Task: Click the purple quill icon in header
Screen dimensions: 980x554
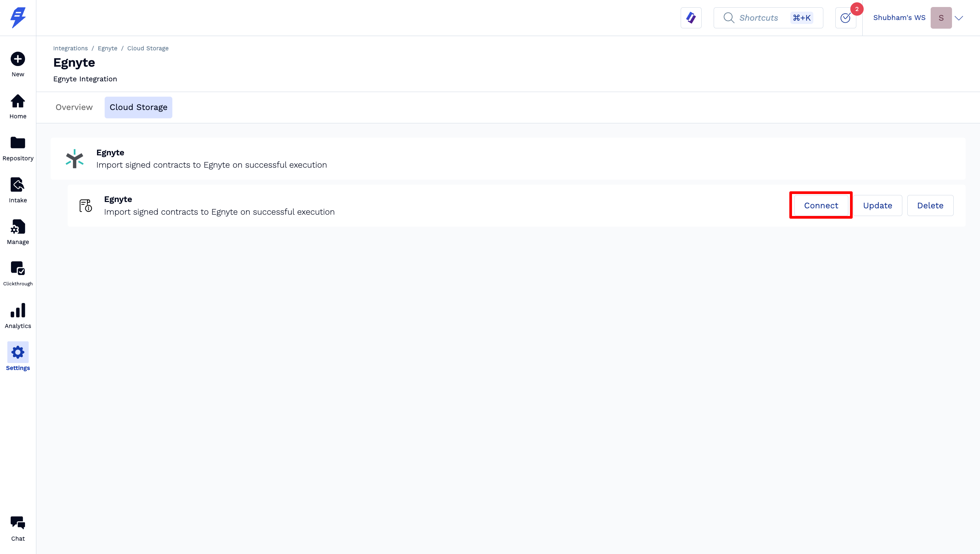Action: [691, 18]
